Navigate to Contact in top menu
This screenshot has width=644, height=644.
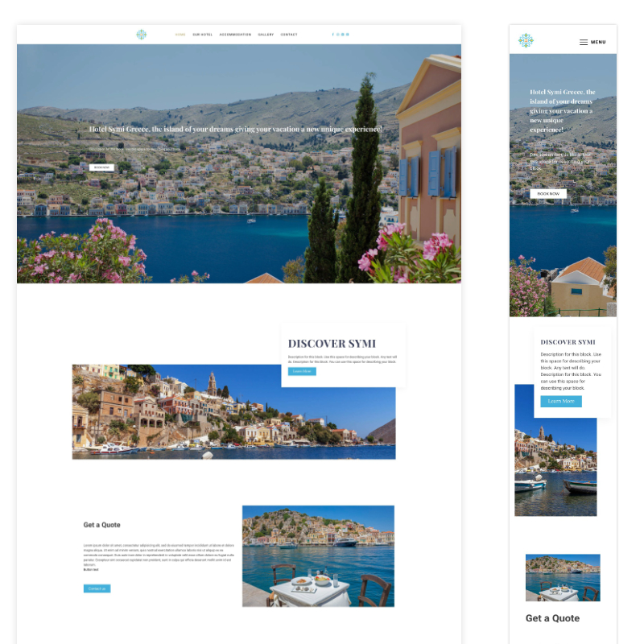pyautogui.click(x=289, y=35)
